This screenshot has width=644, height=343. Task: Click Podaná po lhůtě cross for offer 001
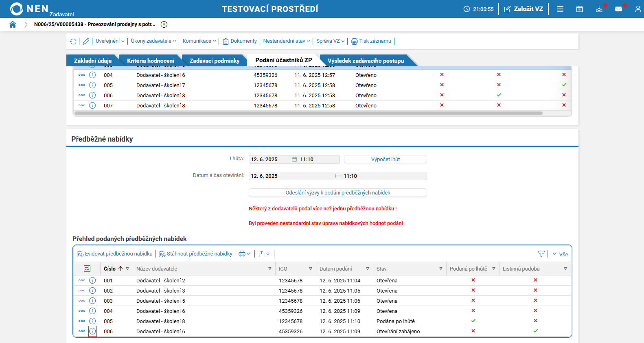[x=473, y=280]
